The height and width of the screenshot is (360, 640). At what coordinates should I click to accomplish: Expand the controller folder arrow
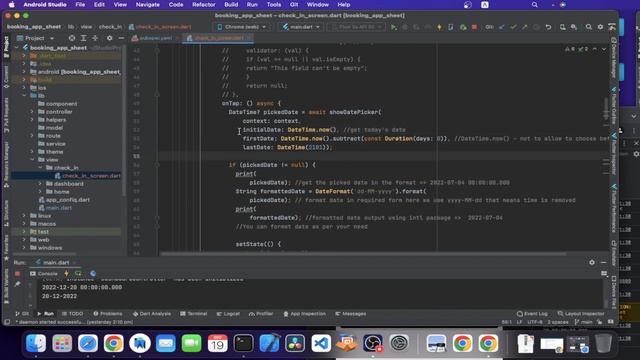[32, 111]
